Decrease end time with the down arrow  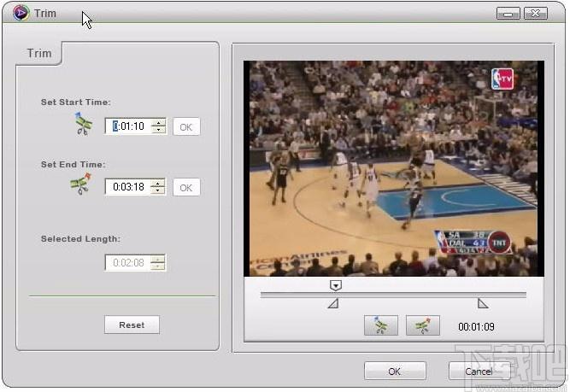[157, 190]
